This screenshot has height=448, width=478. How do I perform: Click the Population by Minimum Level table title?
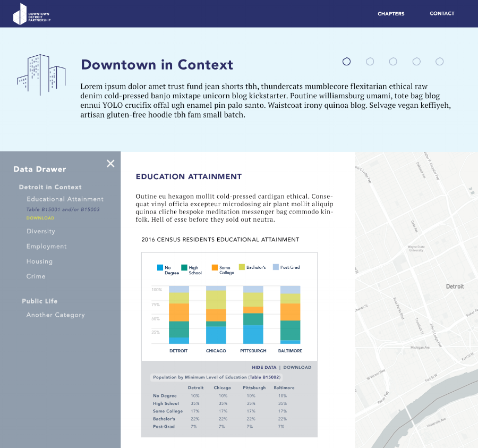pos(217,377)
